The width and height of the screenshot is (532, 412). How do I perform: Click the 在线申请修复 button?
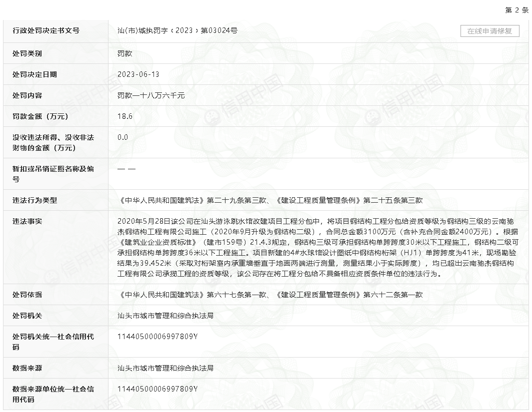(x=489, y=31)
